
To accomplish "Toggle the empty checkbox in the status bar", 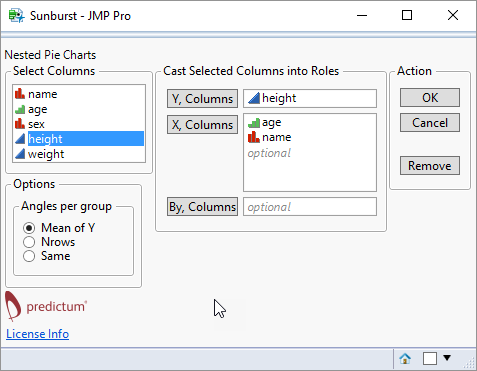I will pos(430,359).
